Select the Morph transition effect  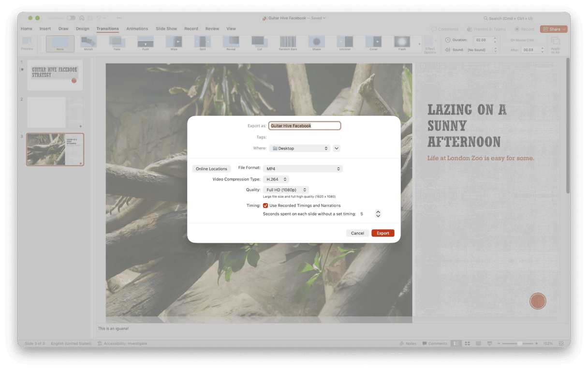88,43
